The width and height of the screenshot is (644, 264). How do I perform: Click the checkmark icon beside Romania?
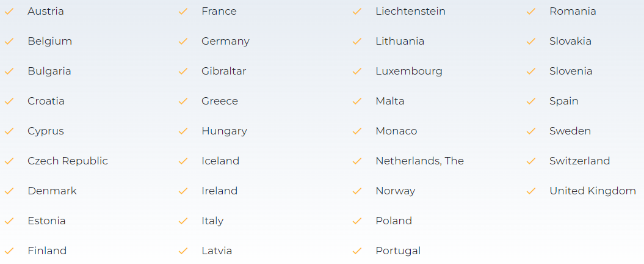(531, 12)
